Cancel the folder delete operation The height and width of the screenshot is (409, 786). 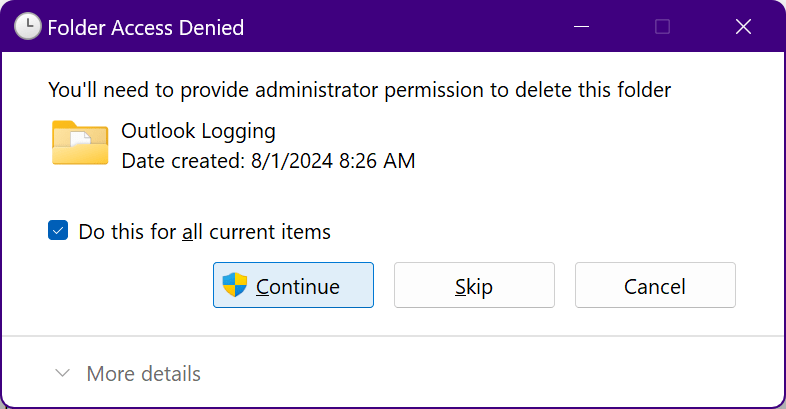[655, 285]
